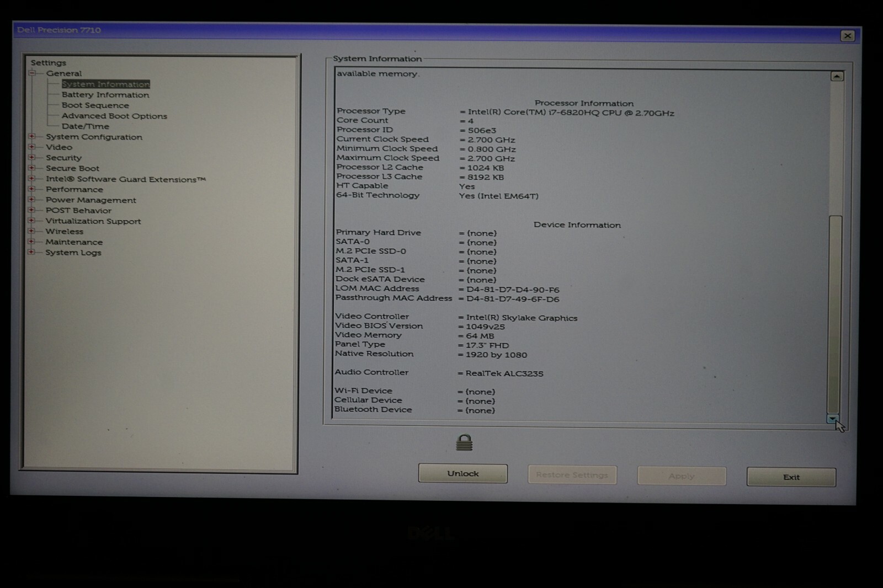Expand the Performance node
The image size is (883, 588).
tap(32, 189)
